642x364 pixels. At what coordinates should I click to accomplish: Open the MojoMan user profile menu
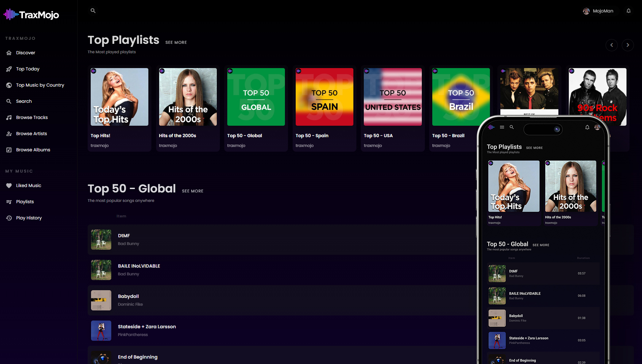(x=599, y=11)
